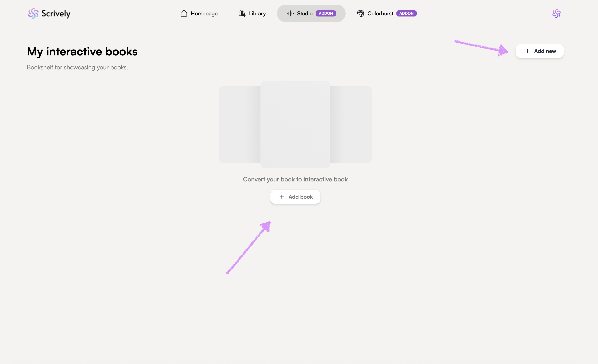
Task: Click the center placeholder book cover
Action: (295, 124)
